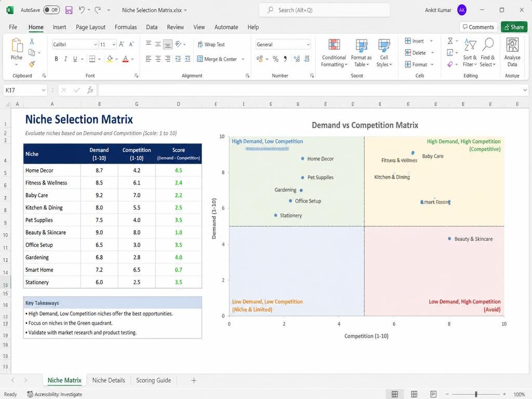Click the Increase Decimal icon

tap(297, 59)
